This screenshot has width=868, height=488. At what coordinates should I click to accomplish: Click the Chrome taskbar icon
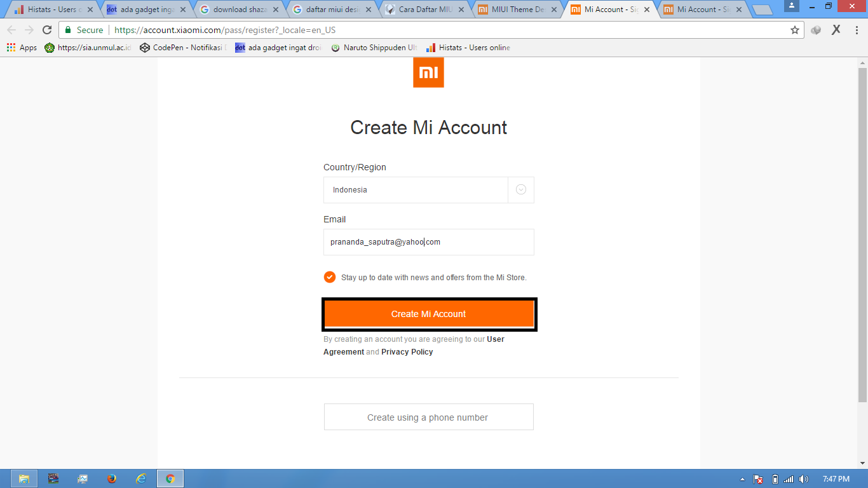point(170,478)
